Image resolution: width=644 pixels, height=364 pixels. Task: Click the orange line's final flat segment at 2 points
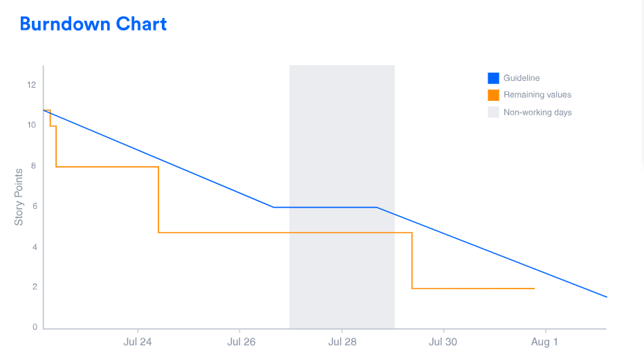(x=474, y=289)
